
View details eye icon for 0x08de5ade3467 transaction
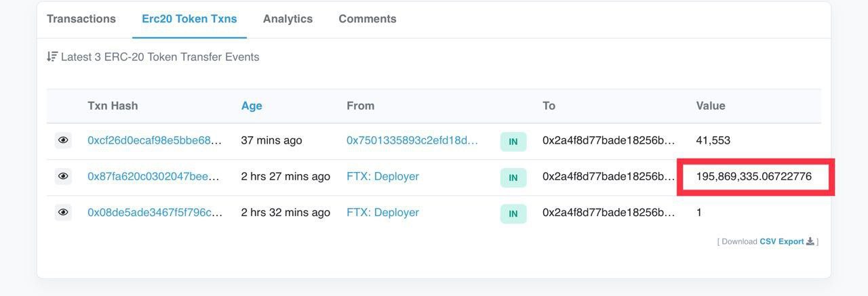(63, 212)
